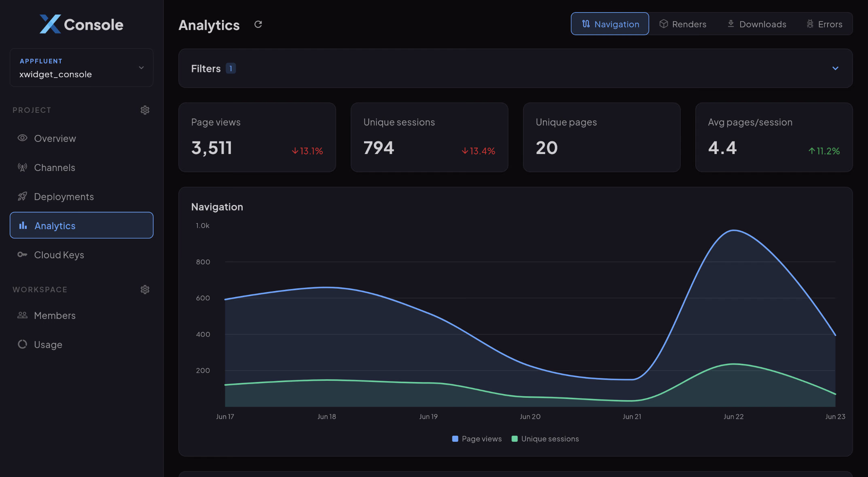Viewport: 868px width, 477px height.
Task: Click the Usage circle icon
Action: (x=23, y=344)
